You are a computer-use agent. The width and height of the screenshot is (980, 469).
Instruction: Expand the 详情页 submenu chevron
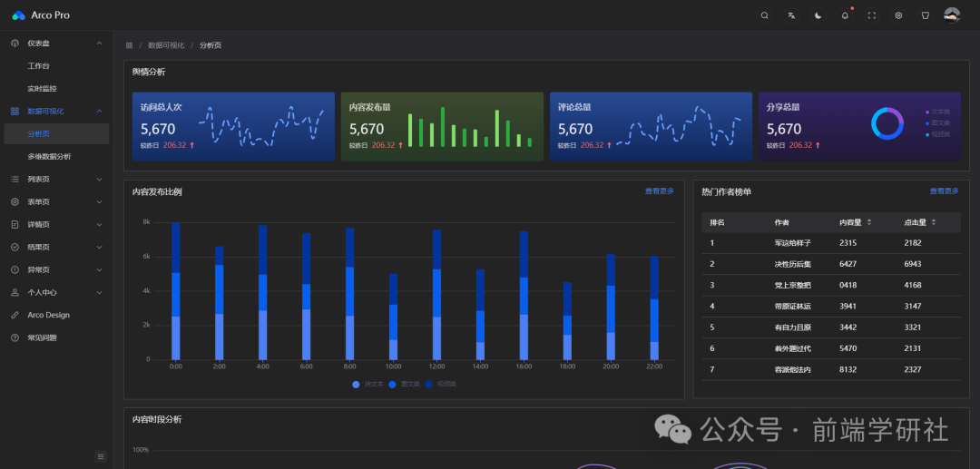point(100,224)
